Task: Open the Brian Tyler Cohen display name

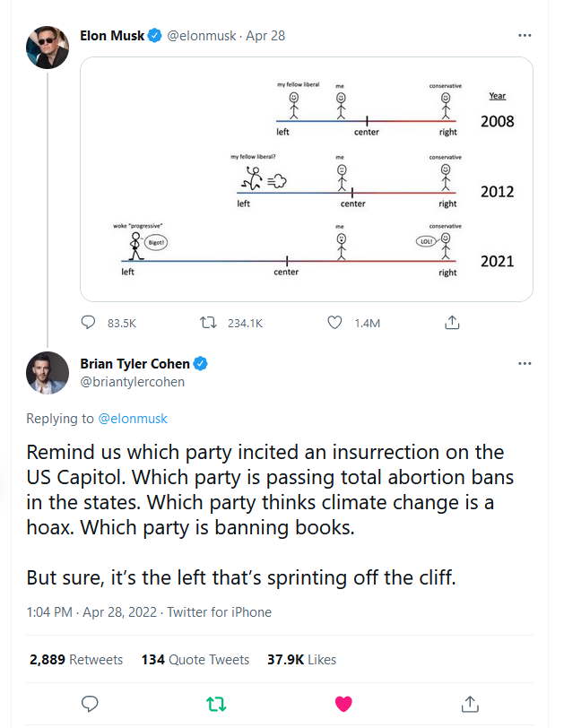Action: pos(135,364)
